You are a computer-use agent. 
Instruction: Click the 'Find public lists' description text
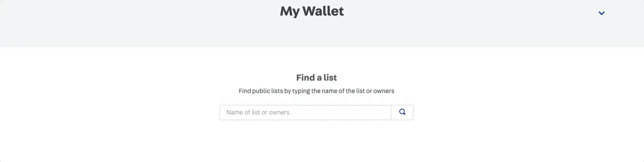(x=316, y=91)
